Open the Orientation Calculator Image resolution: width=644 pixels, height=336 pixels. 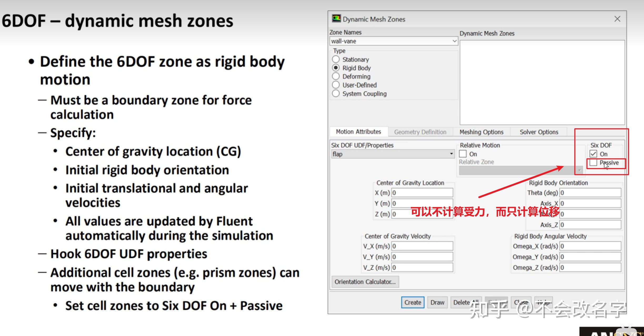tap(365, 282)
